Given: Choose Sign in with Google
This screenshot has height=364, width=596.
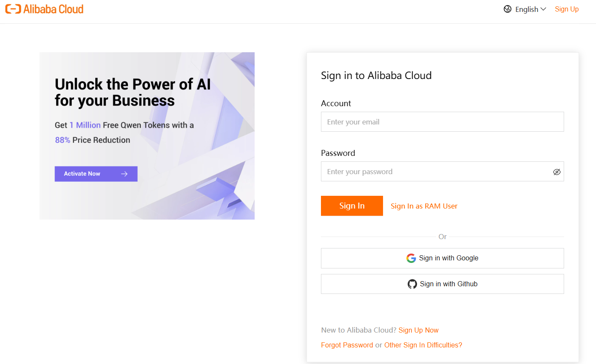Looking at the screenshot, I should point(442,258).
